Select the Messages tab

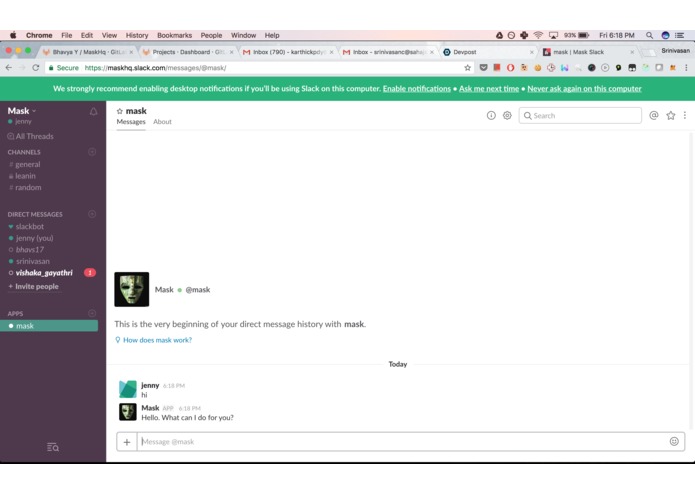click(131, 122)
